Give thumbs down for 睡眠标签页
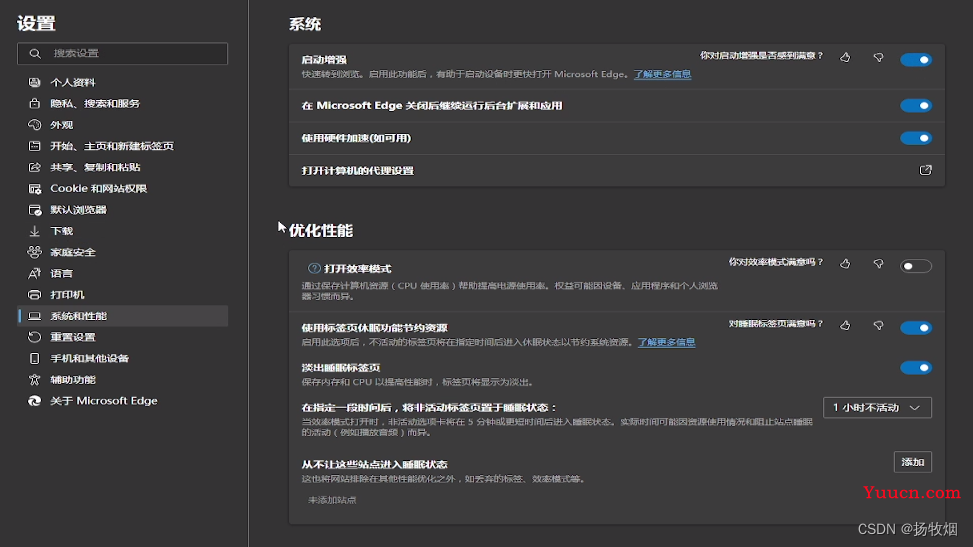 [878, 325]
